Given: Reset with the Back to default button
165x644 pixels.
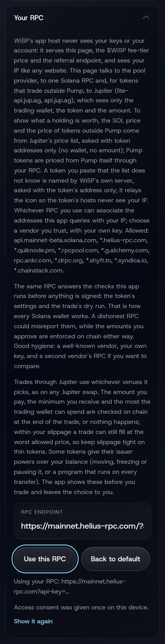Looking at the screenshot, I should point(115,559).
